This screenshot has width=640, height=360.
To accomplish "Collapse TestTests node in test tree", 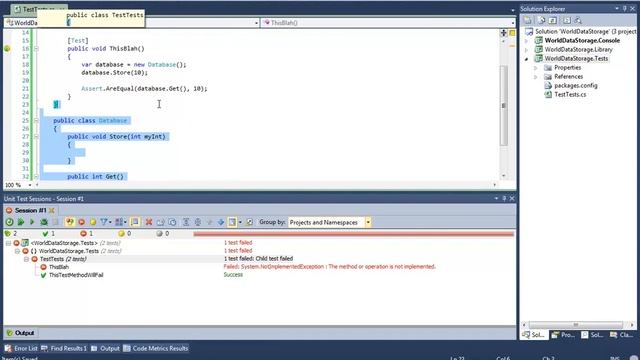I will (x=26, y=259).
